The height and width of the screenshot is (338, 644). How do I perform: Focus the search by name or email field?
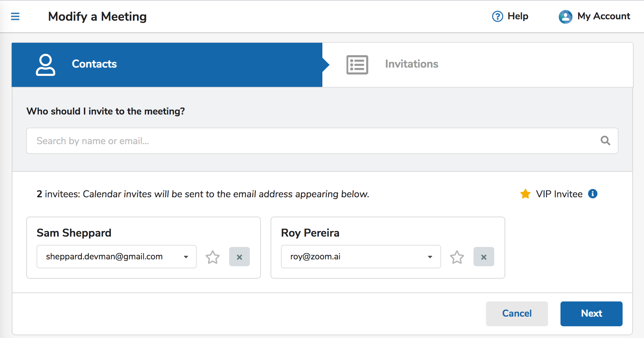click(311, 141)
